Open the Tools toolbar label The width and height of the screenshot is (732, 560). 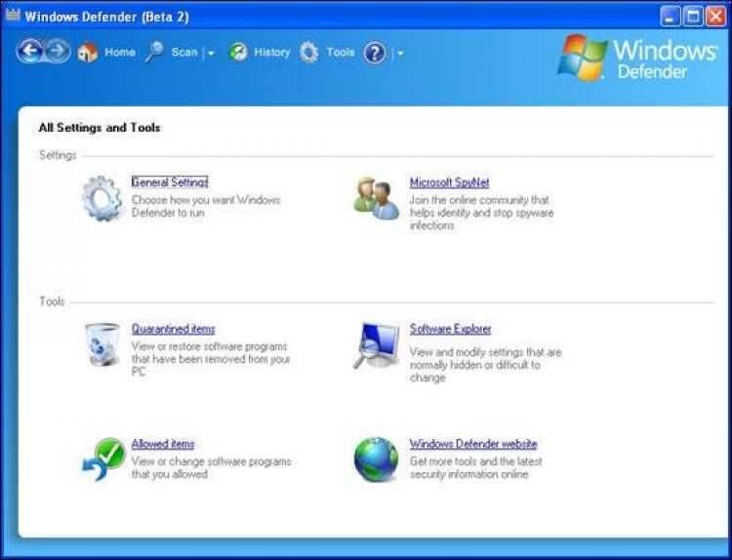(341, 52)
